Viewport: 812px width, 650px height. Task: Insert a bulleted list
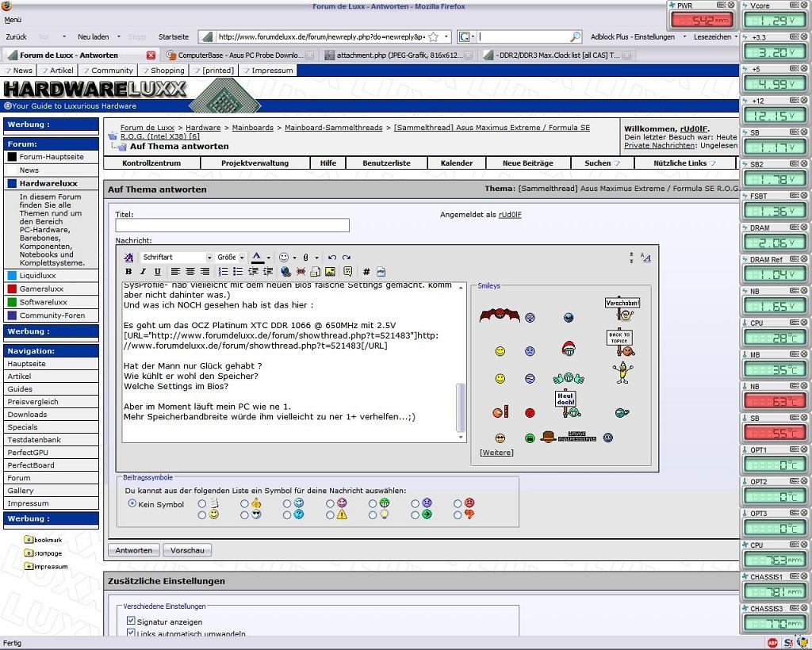click(x=238, y=272)
